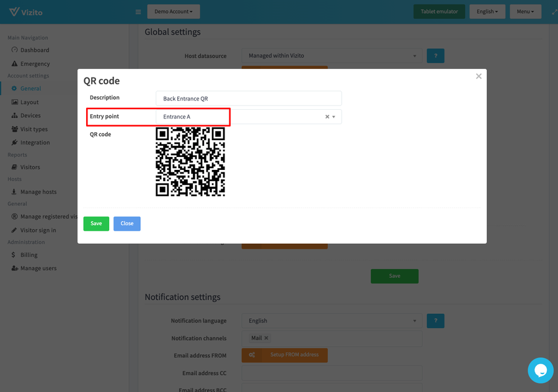Open the Notification language dropdown

coord(414,321)
